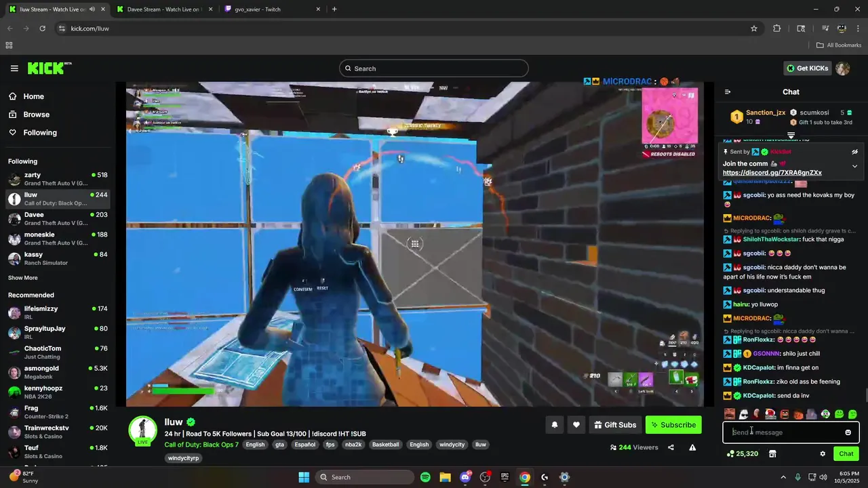Open Trainwreckstv recommended channel
868x488 pixels.
(58, 432)
